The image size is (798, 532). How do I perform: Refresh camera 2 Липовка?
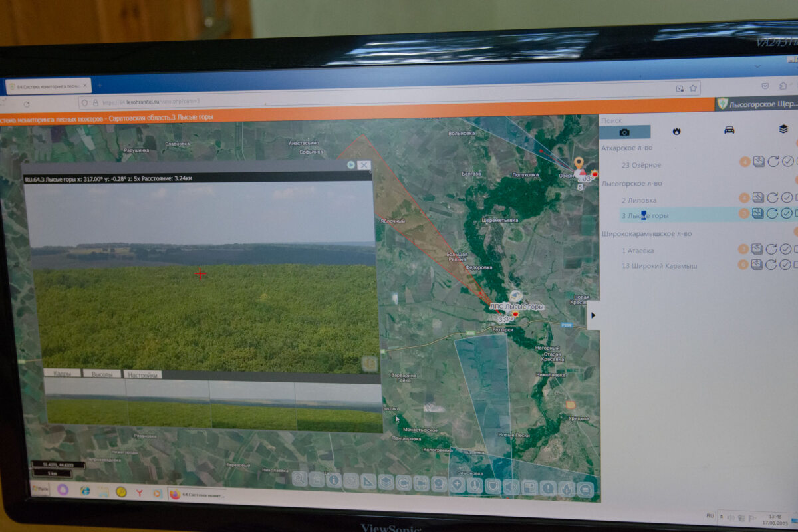[773, 198]
